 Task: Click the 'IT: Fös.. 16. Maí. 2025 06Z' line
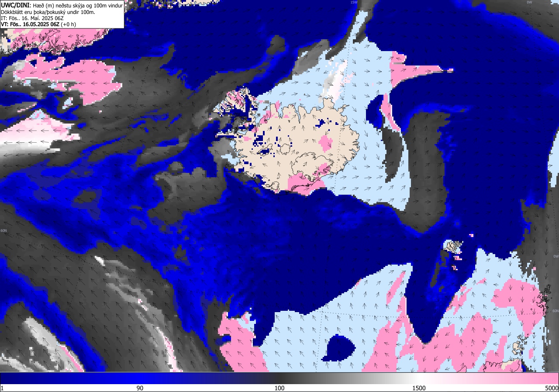tap(32, 18)
